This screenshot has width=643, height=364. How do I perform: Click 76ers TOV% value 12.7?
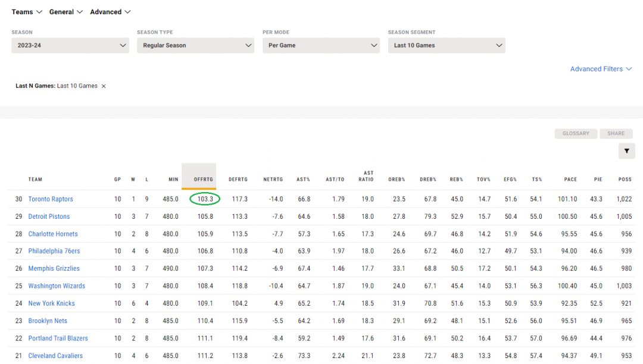484,251
